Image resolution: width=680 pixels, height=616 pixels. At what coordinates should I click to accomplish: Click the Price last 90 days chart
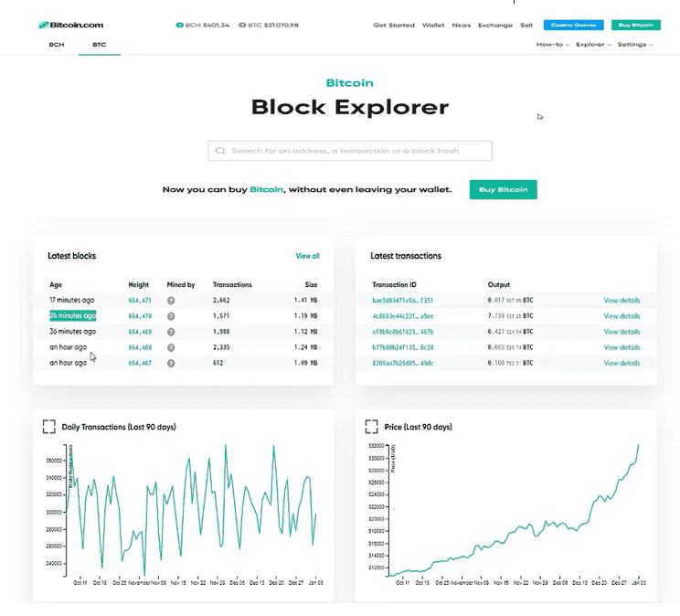pyautogui.click(x=514, y=510)
